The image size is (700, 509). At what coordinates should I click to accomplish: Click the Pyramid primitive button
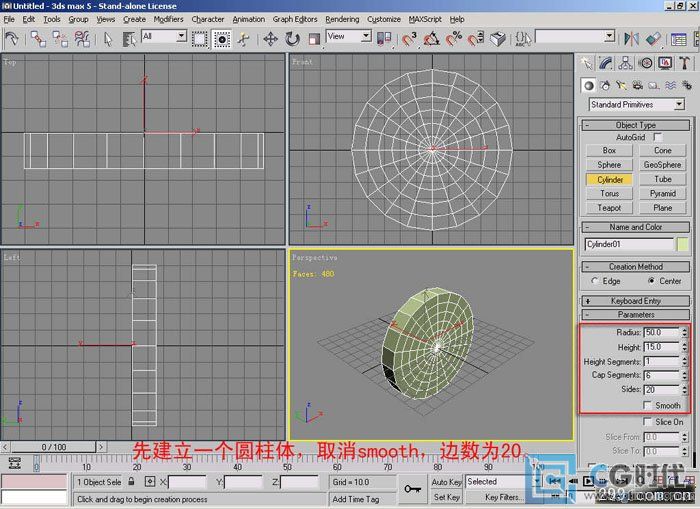tap(662, 193)
